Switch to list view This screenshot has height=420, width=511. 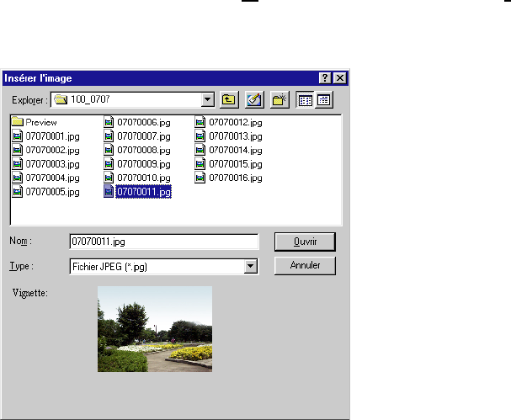pos(305,99)
